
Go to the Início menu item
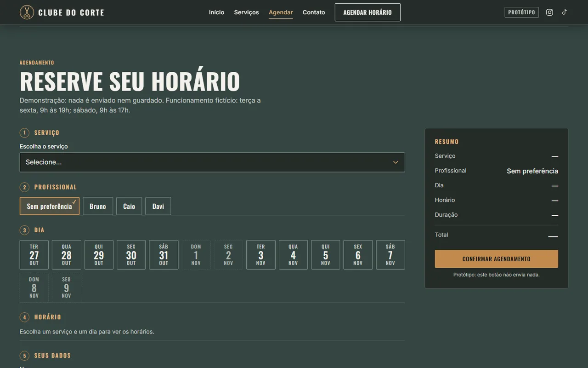[216, 12]
